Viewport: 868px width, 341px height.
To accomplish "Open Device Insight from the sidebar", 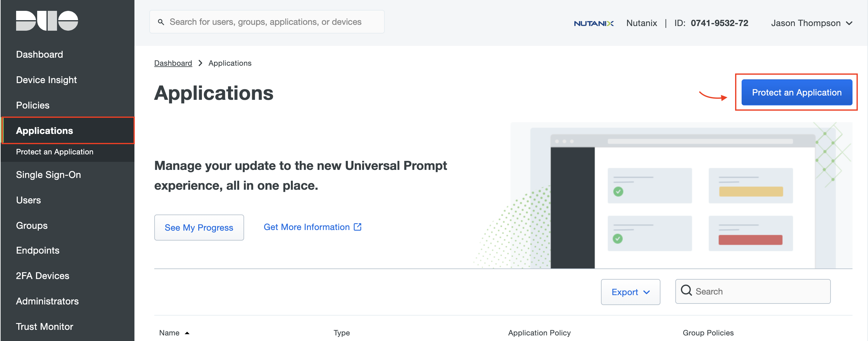I will 46,80.
